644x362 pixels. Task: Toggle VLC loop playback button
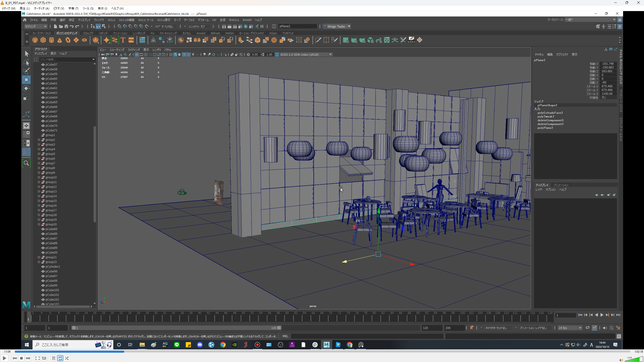click(x=60, y=358)
